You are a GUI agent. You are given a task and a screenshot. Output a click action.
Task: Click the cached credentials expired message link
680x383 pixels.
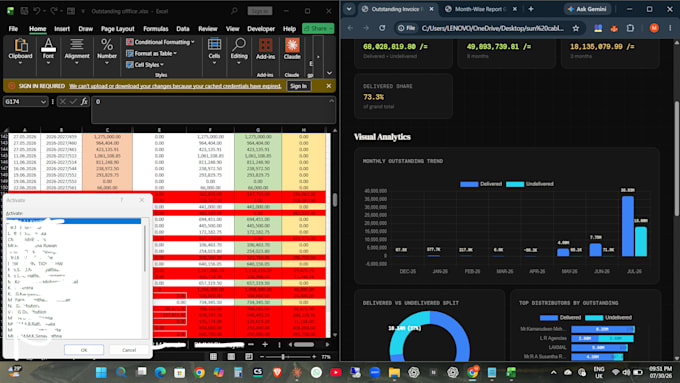175,86
